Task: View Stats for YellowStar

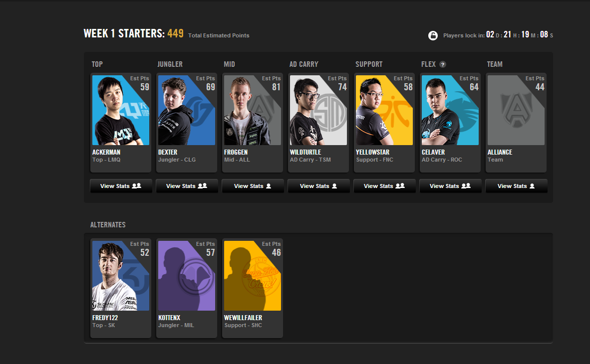Action: [384, 186]
